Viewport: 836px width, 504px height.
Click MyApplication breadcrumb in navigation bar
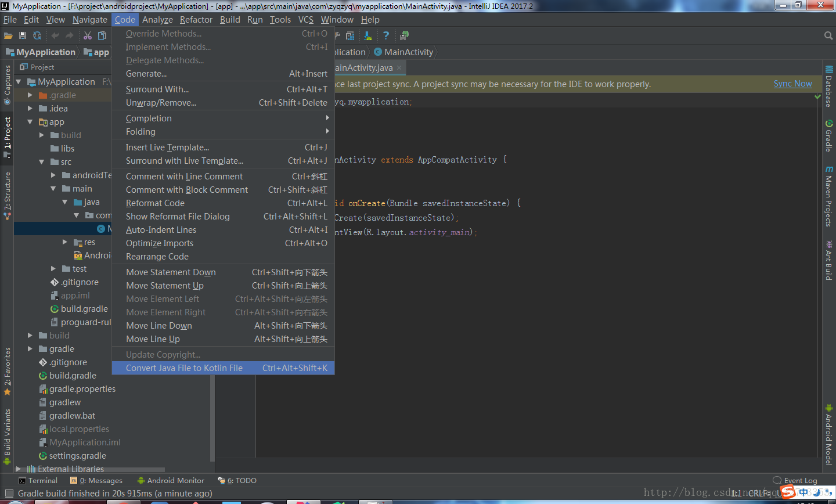click(x=41, y=52)
